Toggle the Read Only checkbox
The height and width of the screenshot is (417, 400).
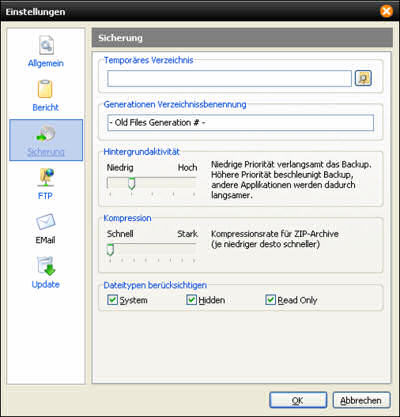coord(270,300)
